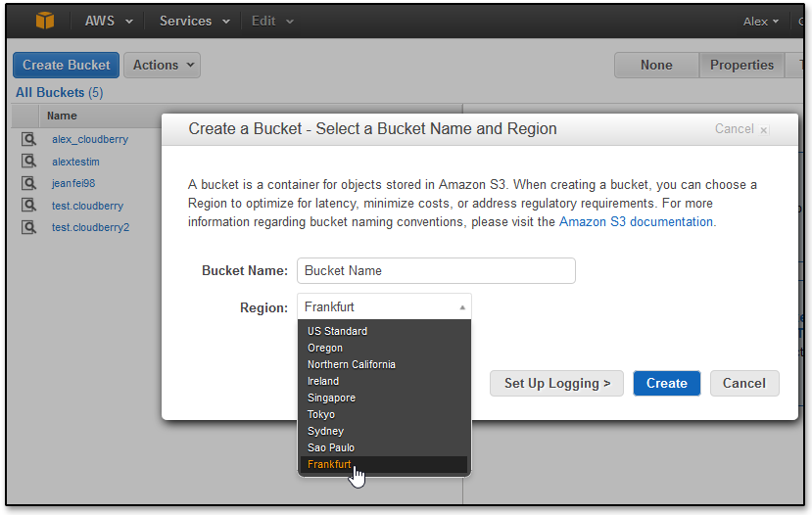Screen dimensions: 812x515
Task: Open the Amazon S3 documentation link
Action: pos(636,222)
